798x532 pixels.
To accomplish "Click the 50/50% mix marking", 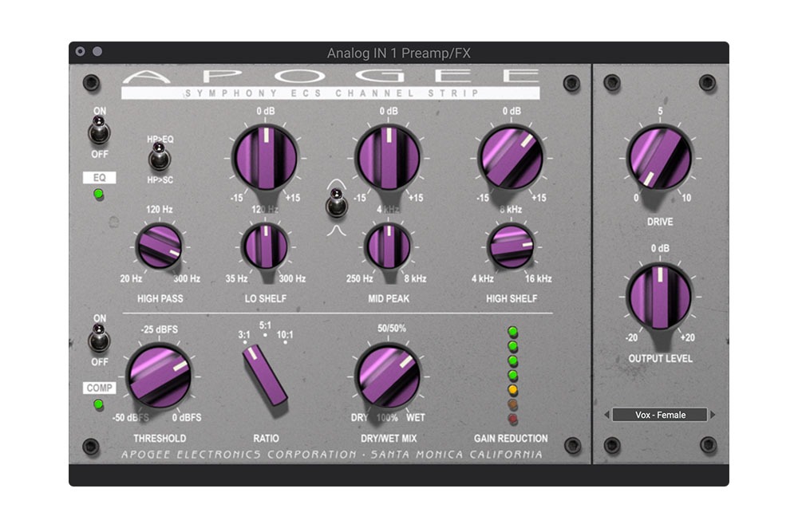I will pyautogui.click(x=391, y=329).
